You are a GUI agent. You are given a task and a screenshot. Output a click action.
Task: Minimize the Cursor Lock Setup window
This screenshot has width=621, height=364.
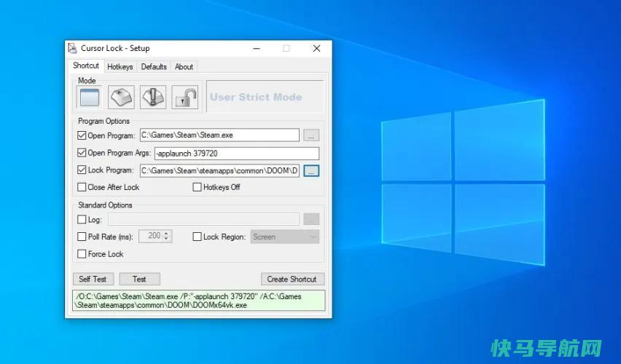[257, 48]
